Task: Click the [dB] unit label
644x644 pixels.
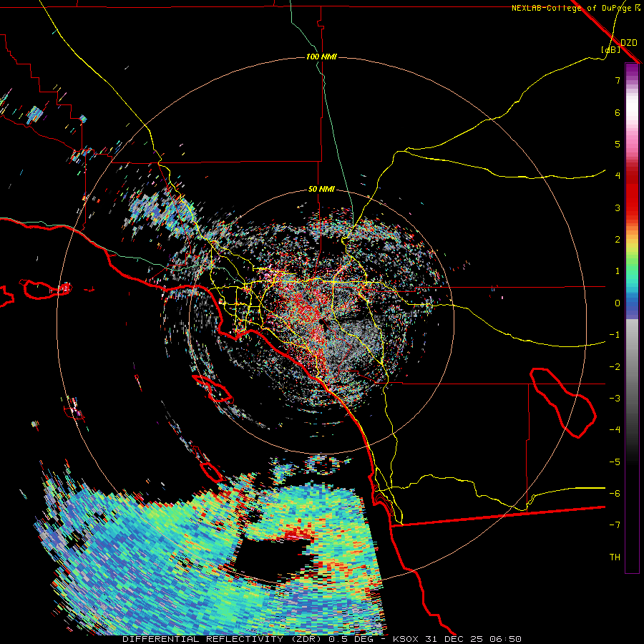Action: point(611,50)
